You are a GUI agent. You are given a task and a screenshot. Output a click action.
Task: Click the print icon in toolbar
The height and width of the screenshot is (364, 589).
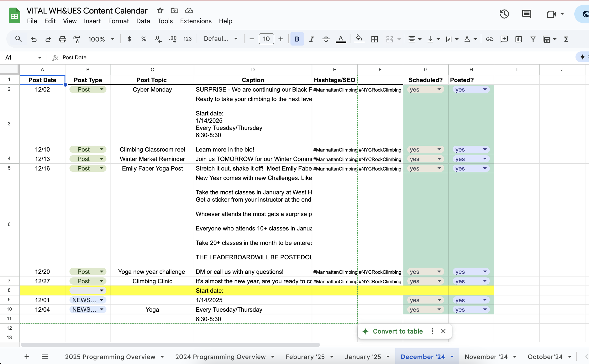[x=62, y=39]
